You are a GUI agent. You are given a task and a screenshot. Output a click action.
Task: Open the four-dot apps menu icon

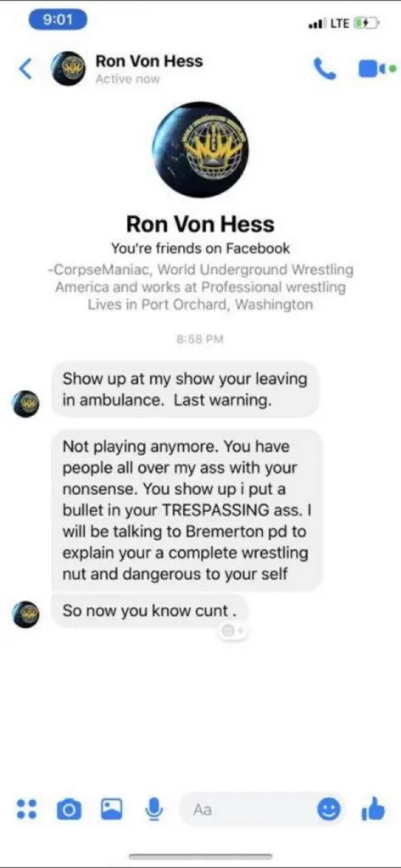[x=26, y=809]
